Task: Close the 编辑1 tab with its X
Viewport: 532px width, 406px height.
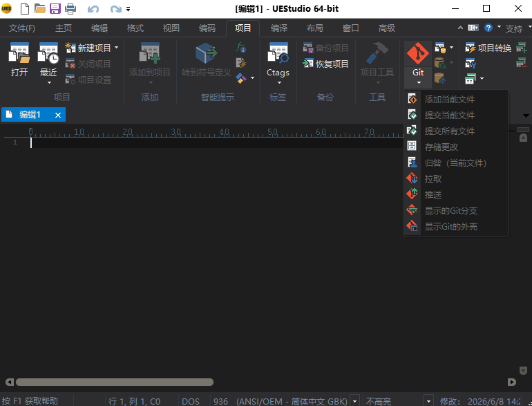Action: (58, 116)
